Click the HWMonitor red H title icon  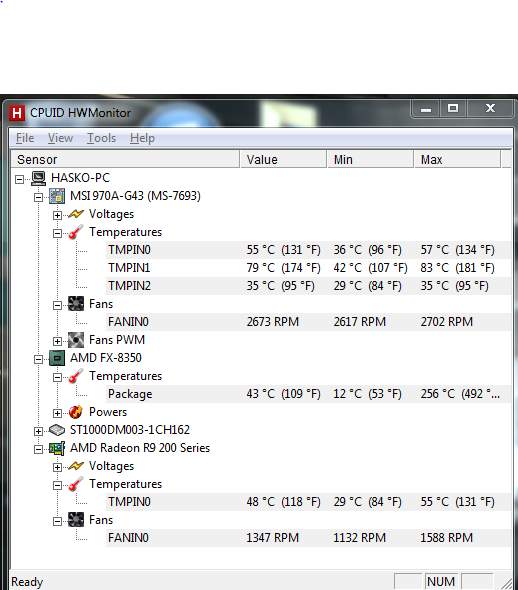[17, 113]
